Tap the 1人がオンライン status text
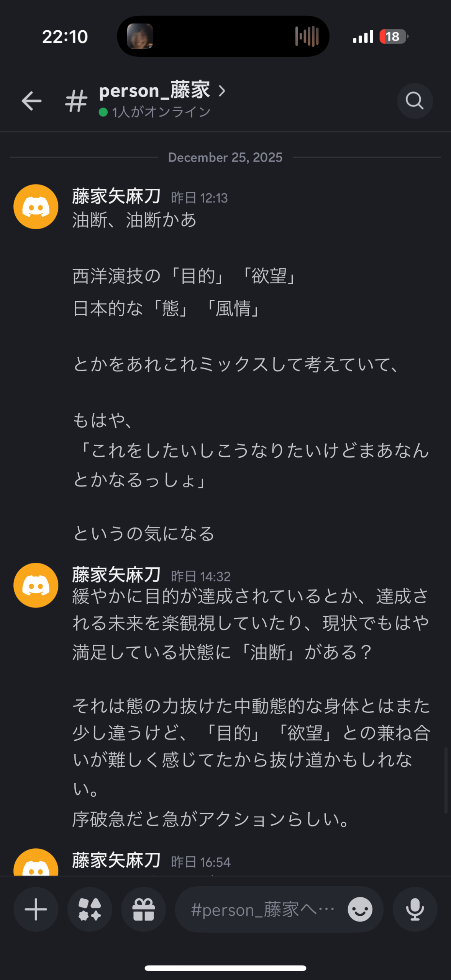 coord(161,112)
